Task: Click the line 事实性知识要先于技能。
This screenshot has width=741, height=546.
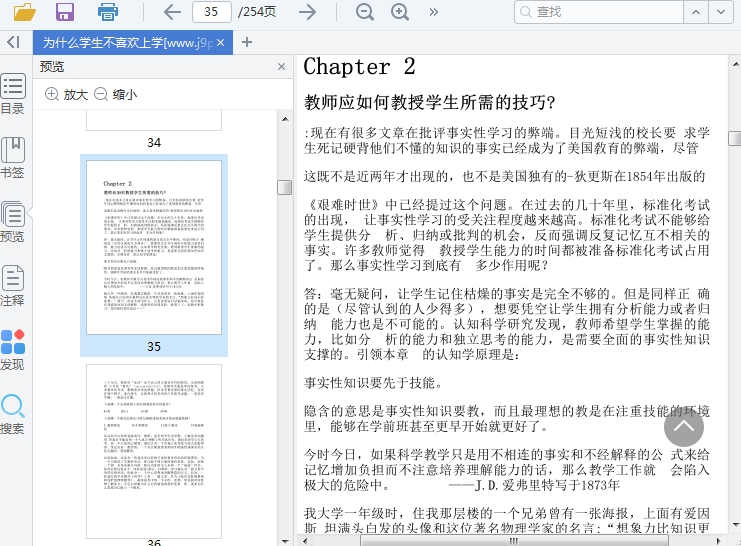Action: [x=374, y=382]
